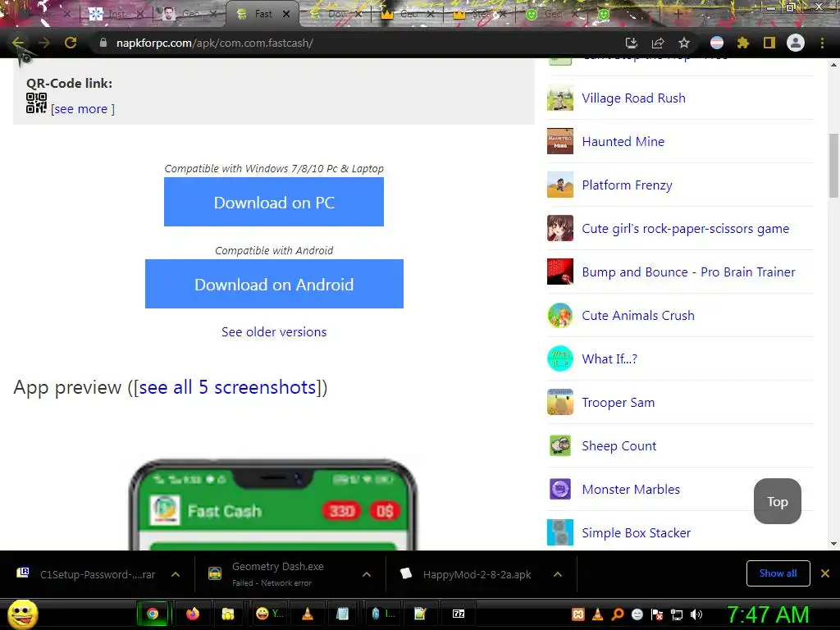Open the Platform Frenzy app icon
This screenshot has height=630, width=840.
tap(560, 185)
